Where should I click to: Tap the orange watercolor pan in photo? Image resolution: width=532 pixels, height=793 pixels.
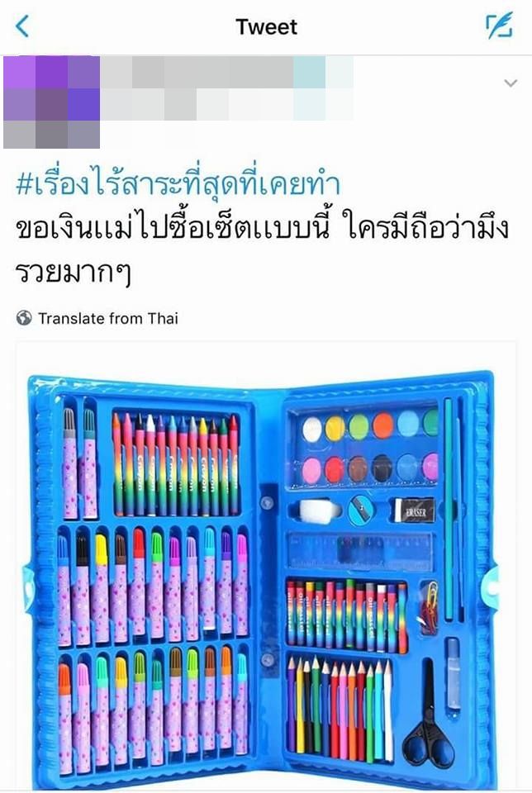point(382,426)
